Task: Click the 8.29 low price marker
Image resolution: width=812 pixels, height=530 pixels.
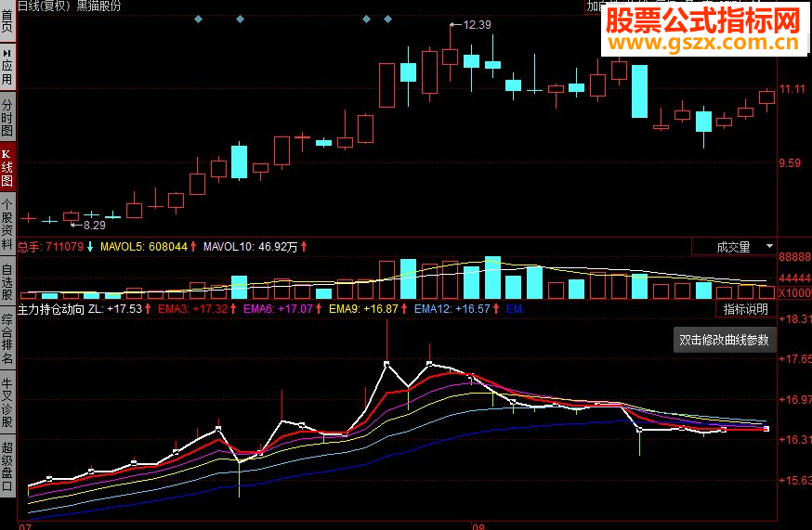Action: point(94,226)
